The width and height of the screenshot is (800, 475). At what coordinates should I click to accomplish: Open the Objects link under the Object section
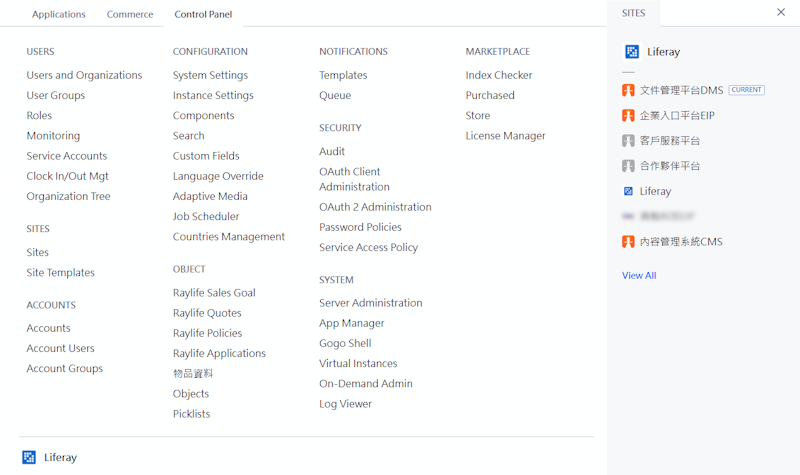191,394
